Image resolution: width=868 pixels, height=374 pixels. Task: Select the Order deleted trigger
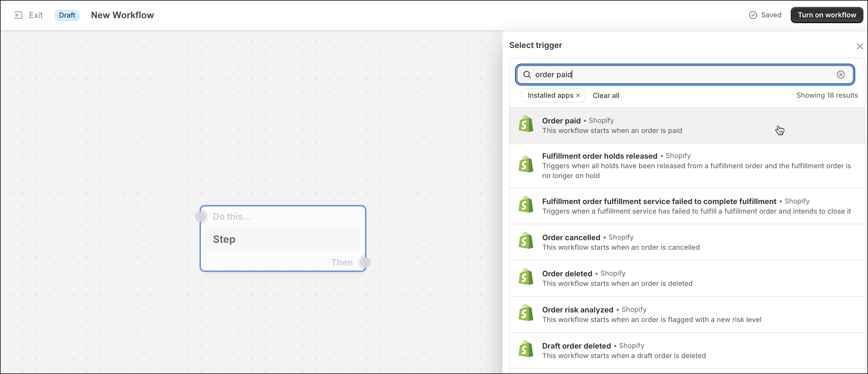pos(687,278)
